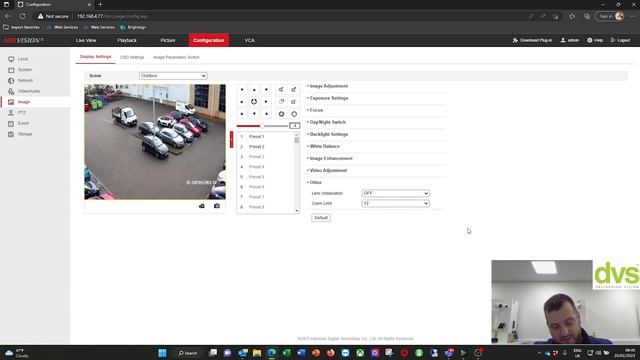Adjust the PTZ speed slider
640x360 pixels.
click(x=262, y=126)
